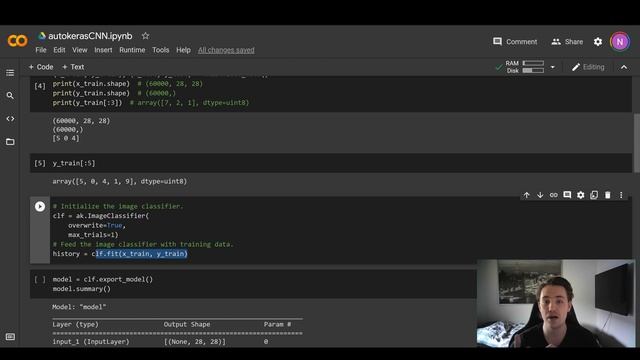Open more cell actions menu
This screenshot has height=360, width=640.
click(621, 195)
